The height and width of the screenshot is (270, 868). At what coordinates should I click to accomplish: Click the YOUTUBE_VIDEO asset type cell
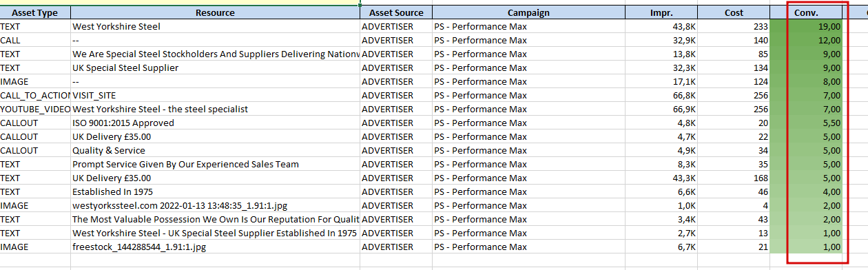[x=35, y=109]
